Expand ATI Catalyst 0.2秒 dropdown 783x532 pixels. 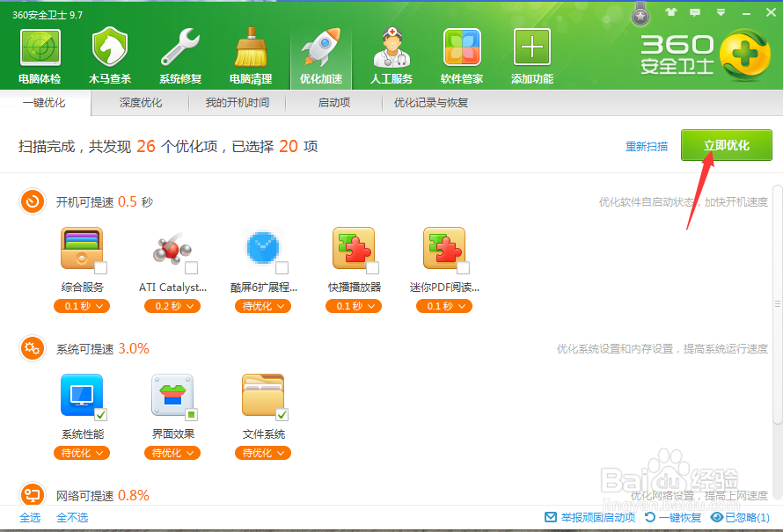click(x=172, y=306)
